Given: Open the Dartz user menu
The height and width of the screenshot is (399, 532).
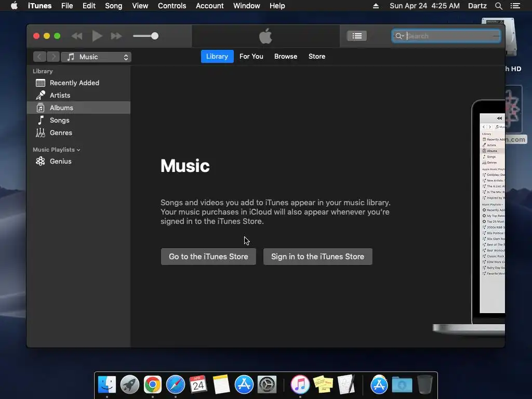Looking at the screenshot, I should click(x=477, y=6).
